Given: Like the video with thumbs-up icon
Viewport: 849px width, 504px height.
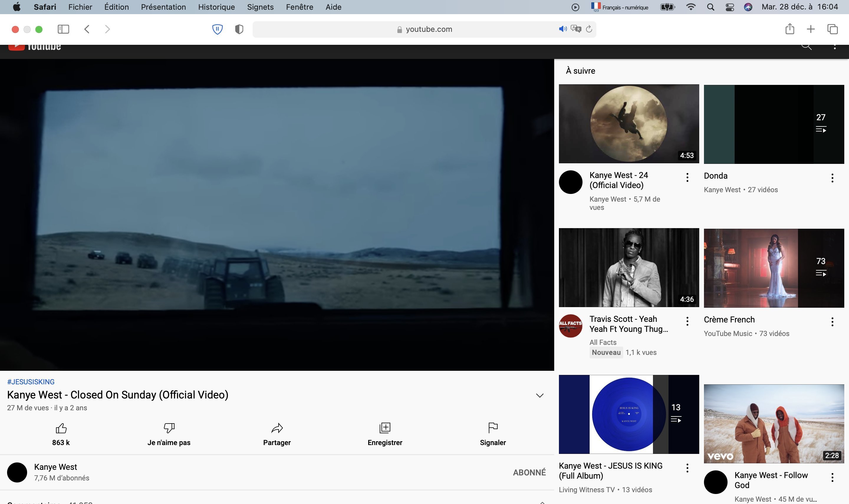Looking at the screenshot, I should (61, 428).
